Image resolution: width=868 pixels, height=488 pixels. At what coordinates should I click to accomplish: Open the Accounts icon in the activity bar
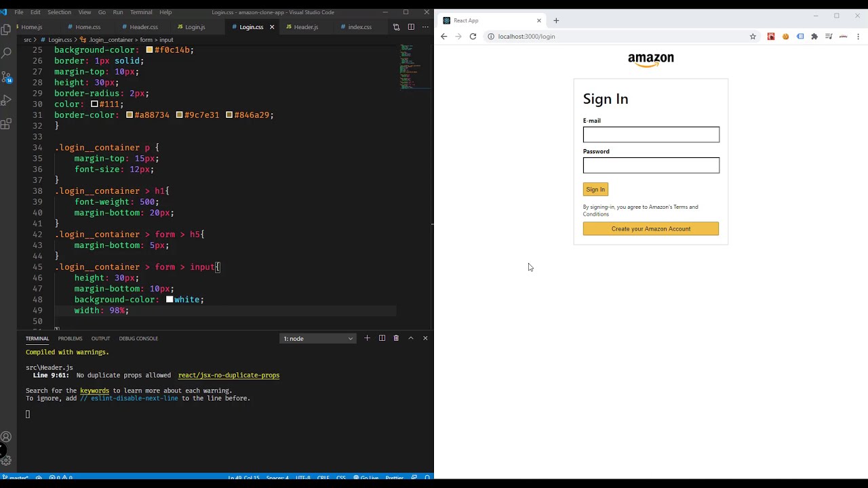pyautogui.click(x=6, y=437)
